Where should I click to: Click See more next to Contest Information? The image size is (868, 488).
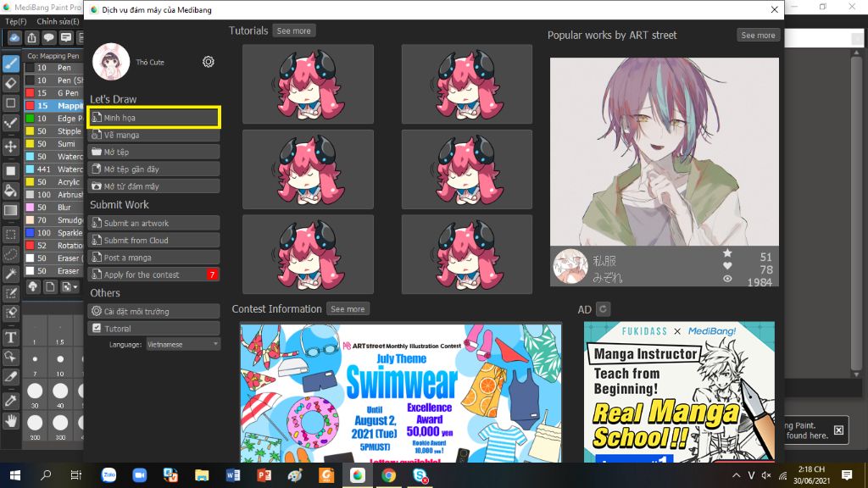tap(348, 308)
